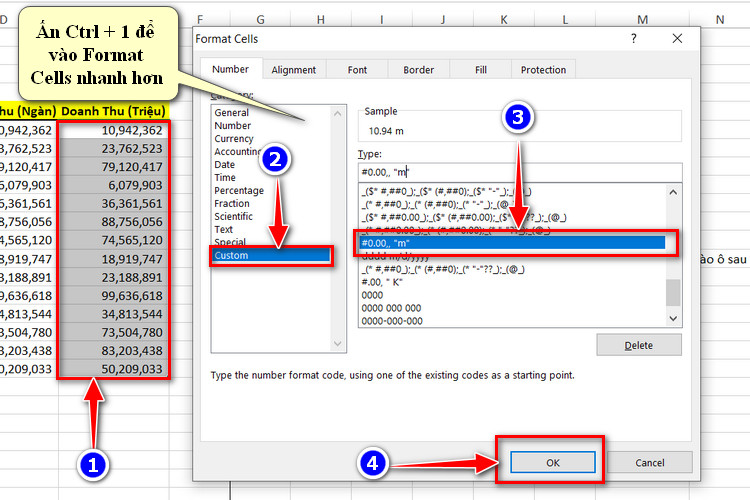Select column M header

[642, 20]
